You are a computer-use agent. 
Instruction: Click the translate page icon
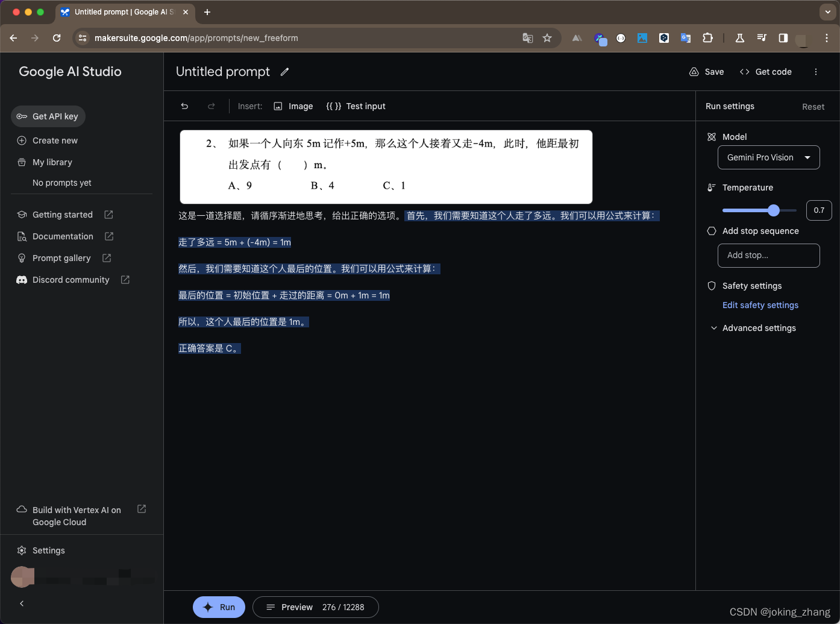click(528, 38)
